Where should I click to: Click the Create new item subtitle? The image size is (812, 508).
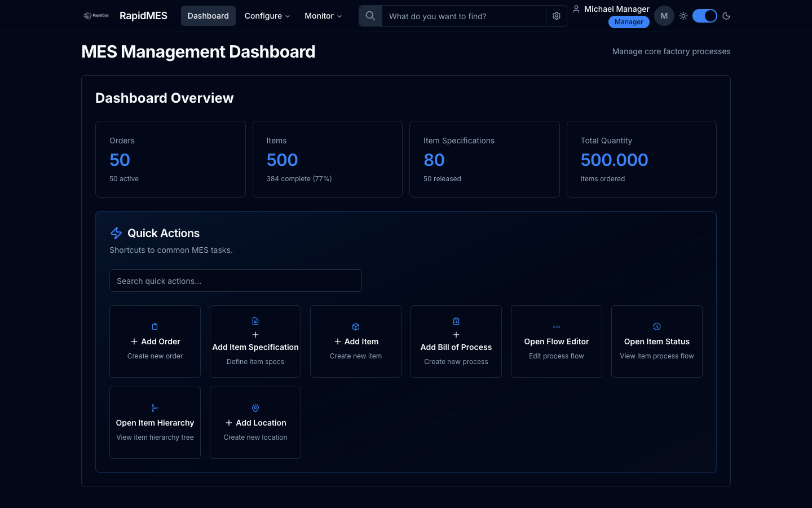point(356,356)
